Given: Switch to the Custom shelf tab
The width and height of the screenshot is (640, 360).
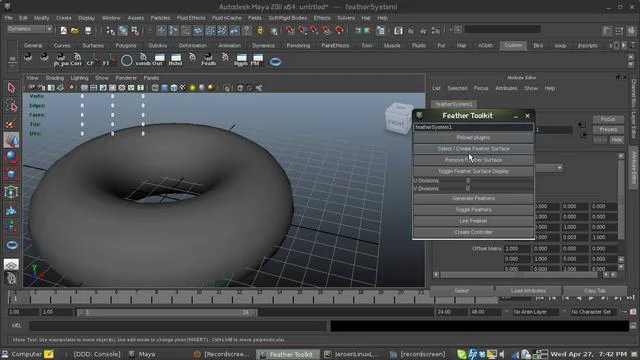Looking at the screenshot, I should tap(513, 45).
